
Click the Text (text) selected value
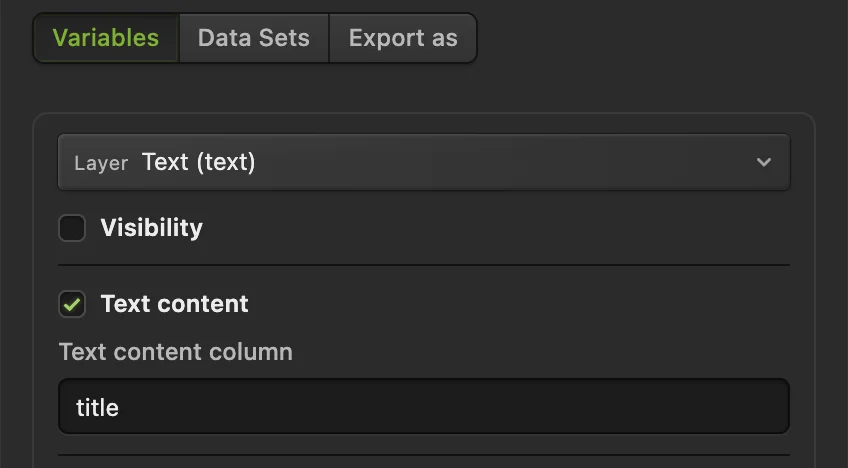pos(198,162)
